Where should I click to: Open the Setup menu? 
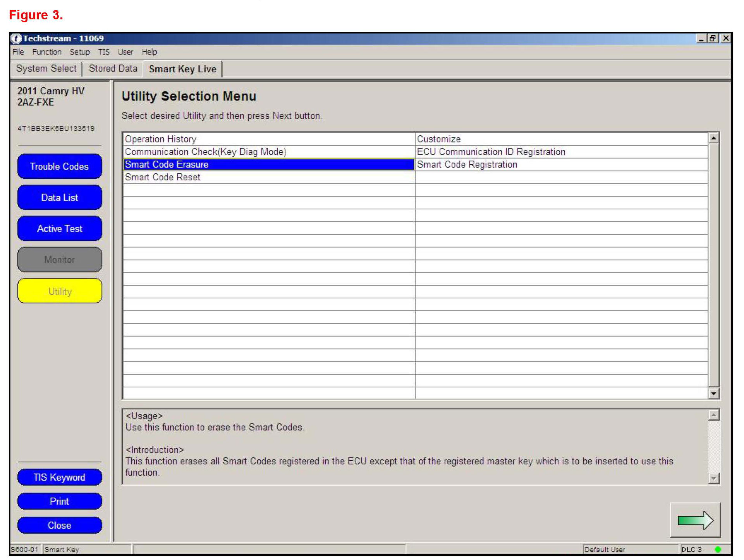pyautogui.click(x=79, y=52)
